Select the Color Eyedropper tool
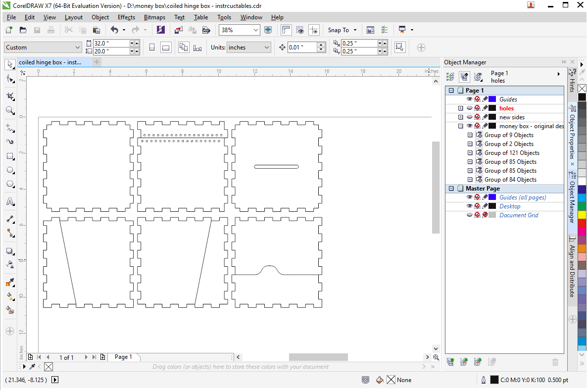Screen dimensions: 588x390 (10, 283)
